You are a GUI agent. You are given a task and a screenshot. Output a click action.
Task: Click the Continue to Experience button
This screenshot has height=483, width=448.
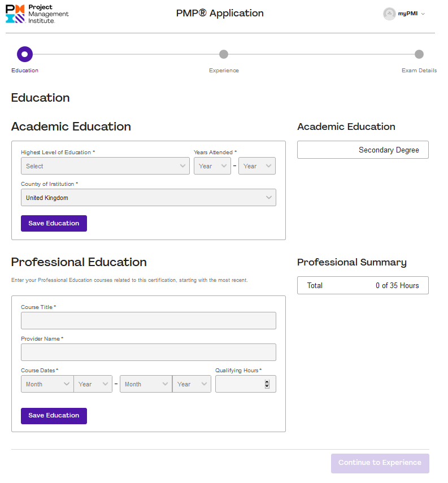coord(380,463)
